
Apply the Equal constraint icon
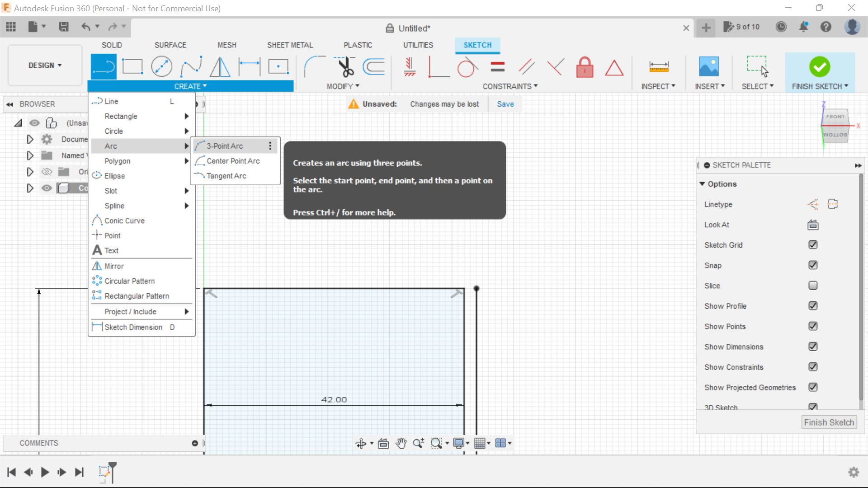coord(497,67)
